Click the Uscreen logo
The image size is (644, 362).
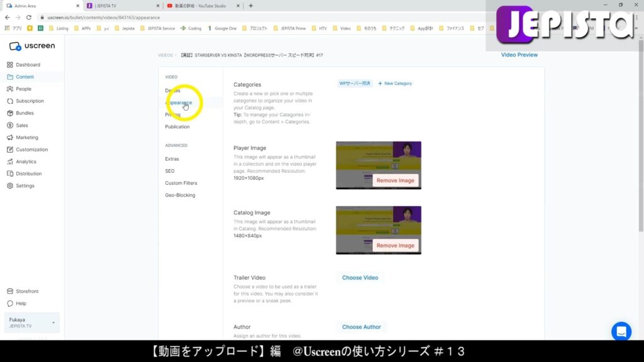pyautogui.click(x=32, y=46)
